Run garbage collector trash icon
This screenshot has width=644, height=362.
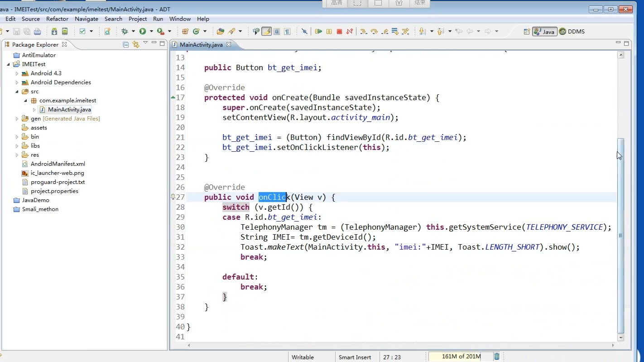click(x=497, y=357)
